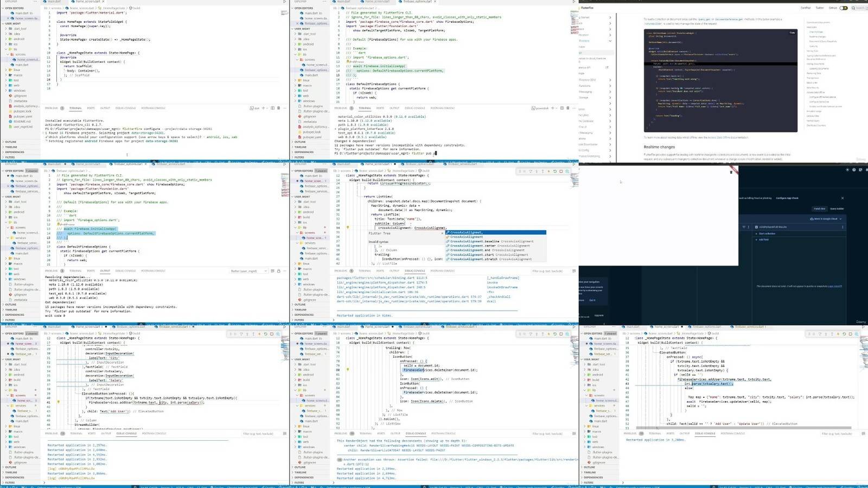Open the Access Data Offline documentation link
Image resolution: width=868 pixels, height=488 pixels.
pyautogui.click(x=719, y=137)
